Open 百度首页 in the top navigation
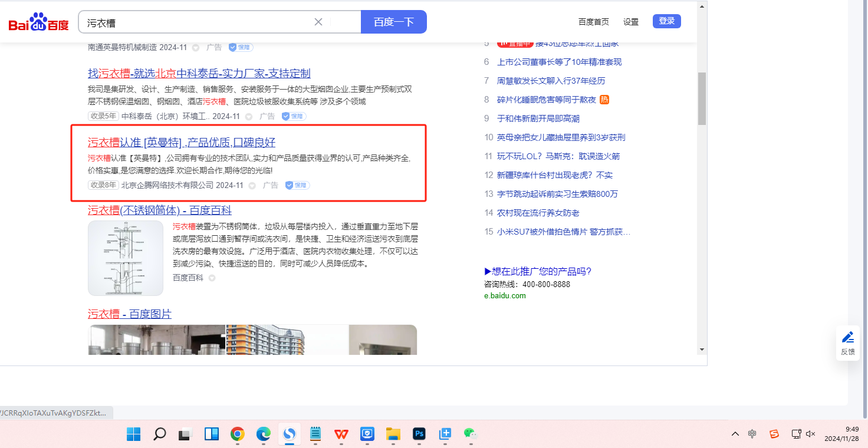Viewport: 868px width, 448px height. pos(593,22)
